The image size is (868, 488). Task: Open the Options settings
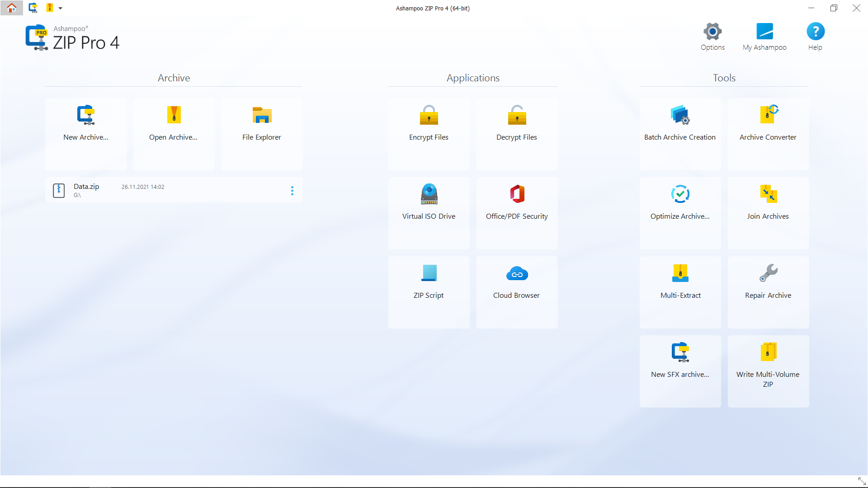(712, 36)
